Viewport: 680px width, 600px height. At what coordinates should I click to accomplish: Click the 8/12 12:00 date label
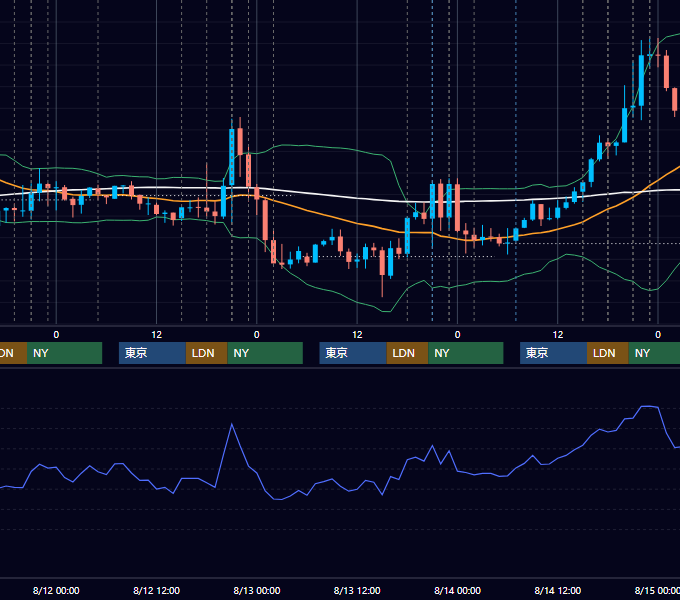(x=157, y=590)
